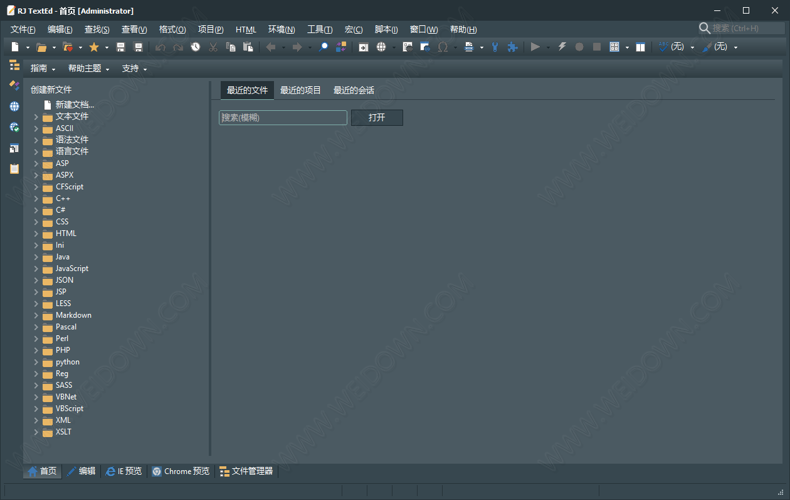
Task: Open the 工具(T) menu
Action: (x=320, y=29)
